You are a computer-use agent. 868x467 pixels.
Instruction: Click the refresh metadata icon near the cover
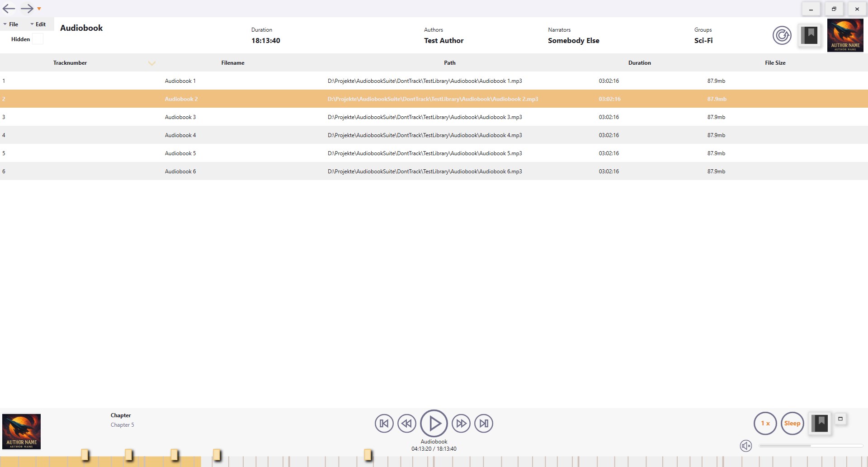point(782,35)
